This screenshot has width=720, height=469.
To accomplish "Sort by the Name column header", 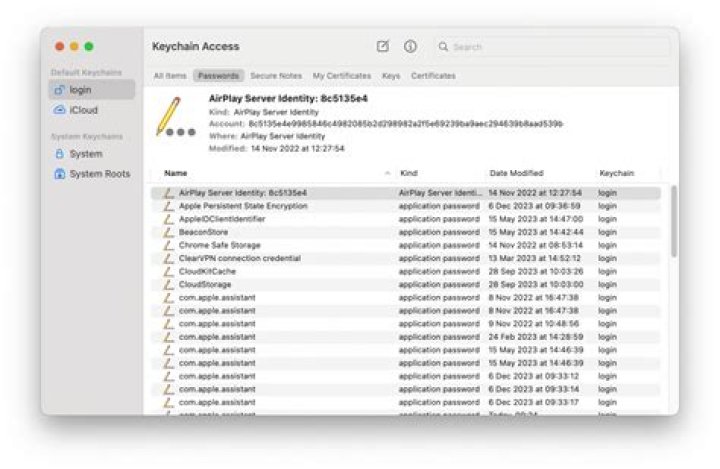I will tap(175, 173).
